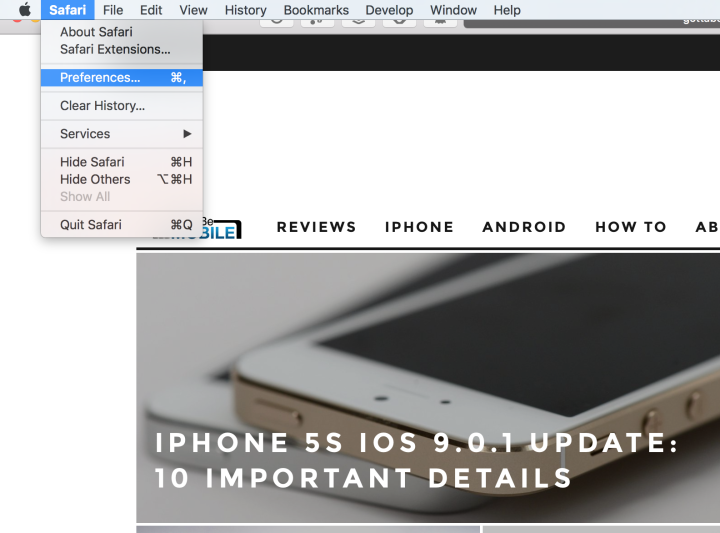
Task: Open the History menu
Action: (246, 10)
